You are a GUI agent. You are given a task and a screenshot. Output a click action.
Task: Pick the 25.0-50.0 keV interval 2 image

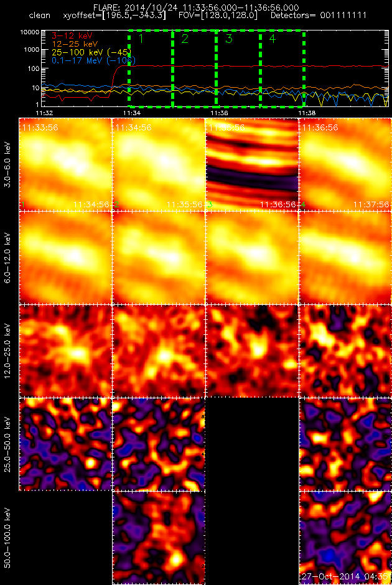click(159, 444)
